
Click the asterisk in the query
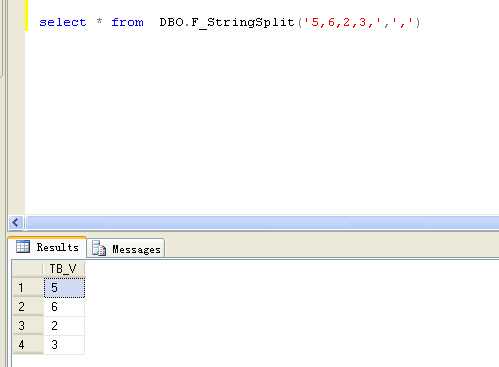point(99,22)
